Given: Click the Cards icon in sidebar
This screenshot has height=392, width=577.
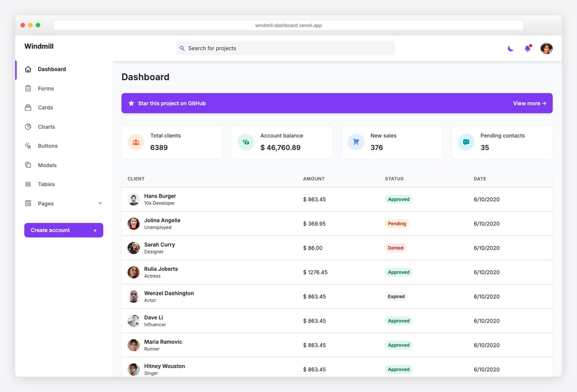Looking at the screenshot, I should click(x=28, y=108).
